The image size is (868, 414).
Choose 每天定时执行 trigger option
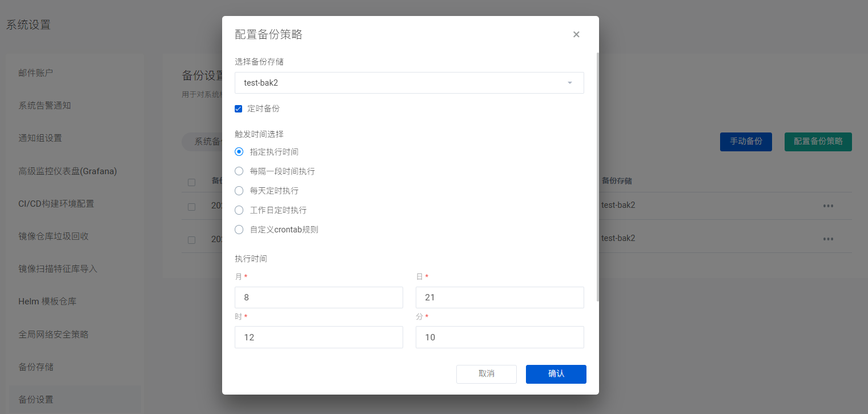(239, 191)
